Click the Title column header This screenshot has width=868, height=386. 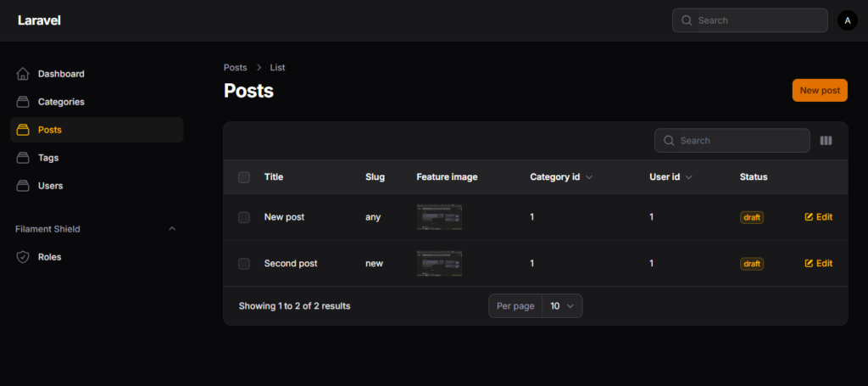tap(274, 177)
